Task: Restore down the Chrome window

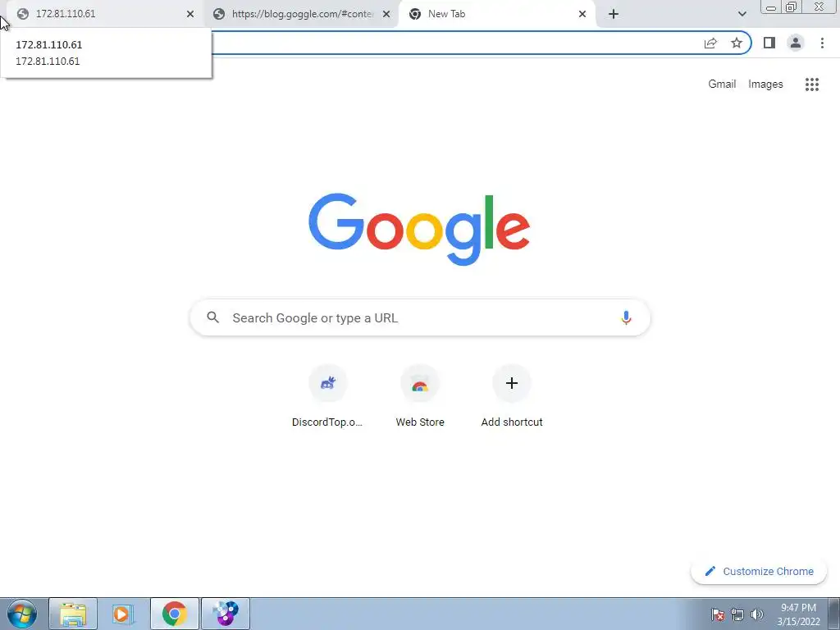Action: [791, 7]
